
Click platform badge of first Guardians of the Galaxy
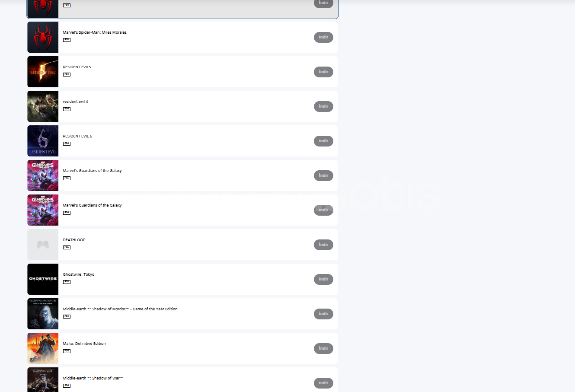coord(67,178)
